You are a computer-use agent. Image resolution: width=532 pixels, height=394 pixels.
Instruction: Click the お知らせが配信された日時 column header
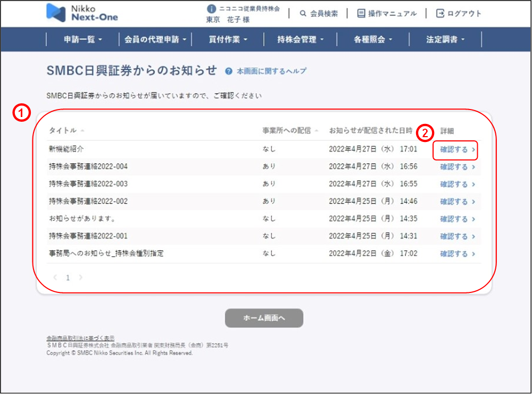[x=371, y=131]
